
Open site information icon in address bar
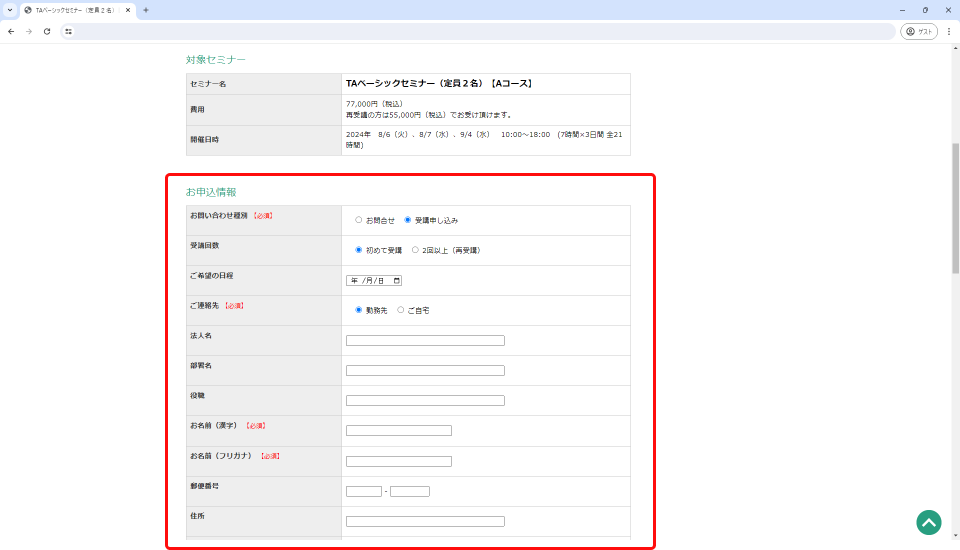click(69, 31)
